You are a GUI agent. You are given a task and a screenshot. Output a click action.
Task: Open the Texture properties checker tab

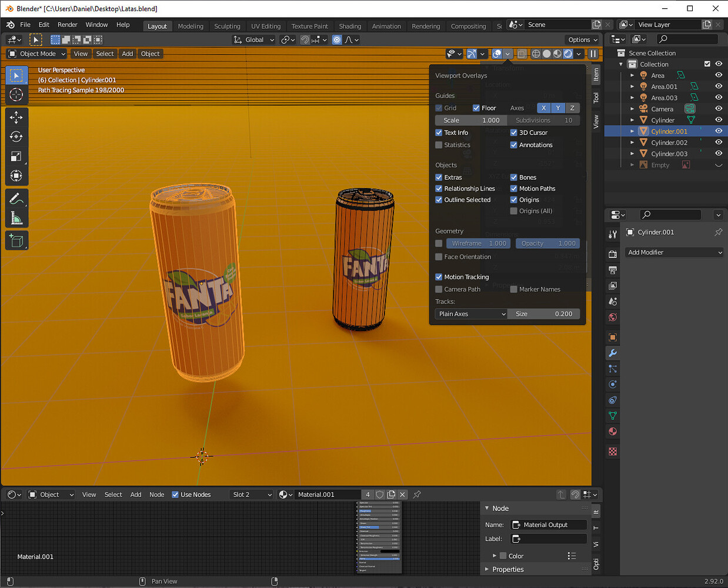point(613,451)
